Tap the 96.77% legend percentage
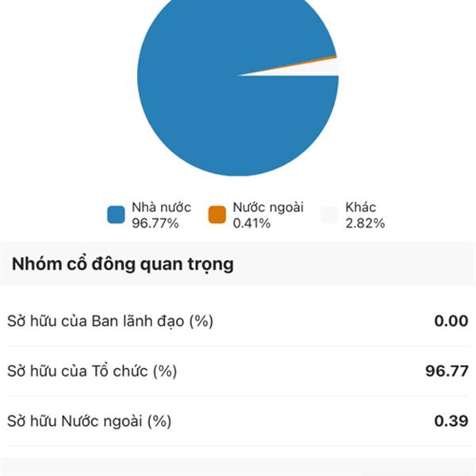 tap(155, 224)
